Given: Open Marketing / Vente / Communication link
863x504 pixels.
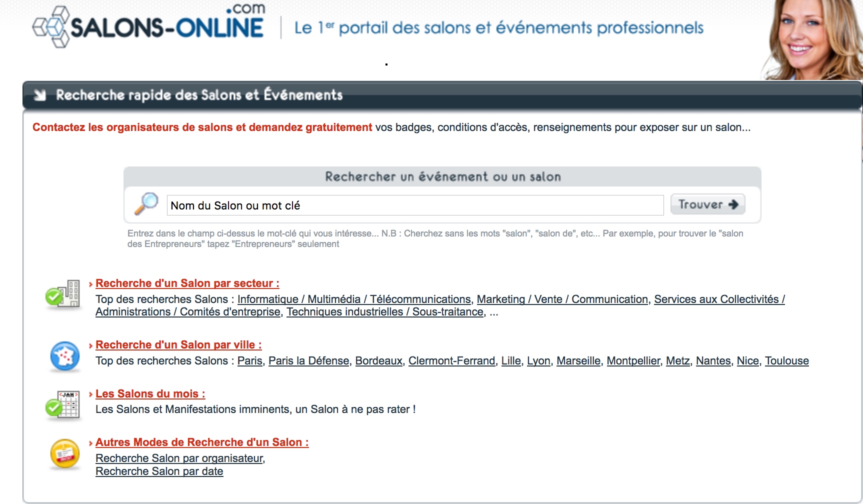Looking at the screenshot, I should 562,299.
